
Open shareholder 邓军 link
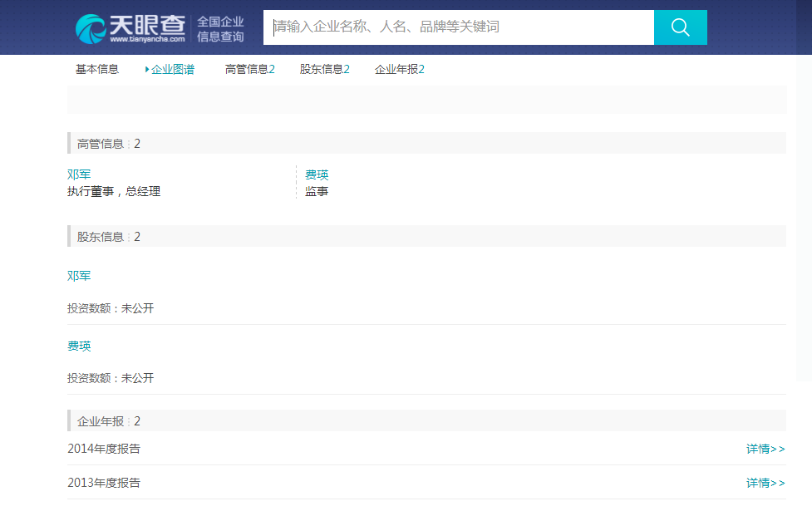[x=79, y=276]
